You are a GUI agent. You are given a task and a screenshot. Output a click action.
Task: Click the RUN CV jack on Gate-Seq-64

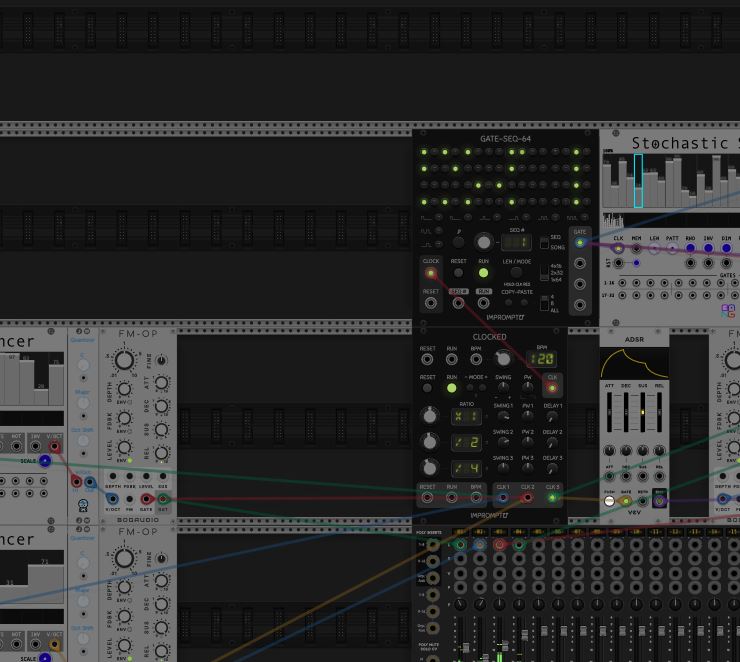click(x=483, y=303)
